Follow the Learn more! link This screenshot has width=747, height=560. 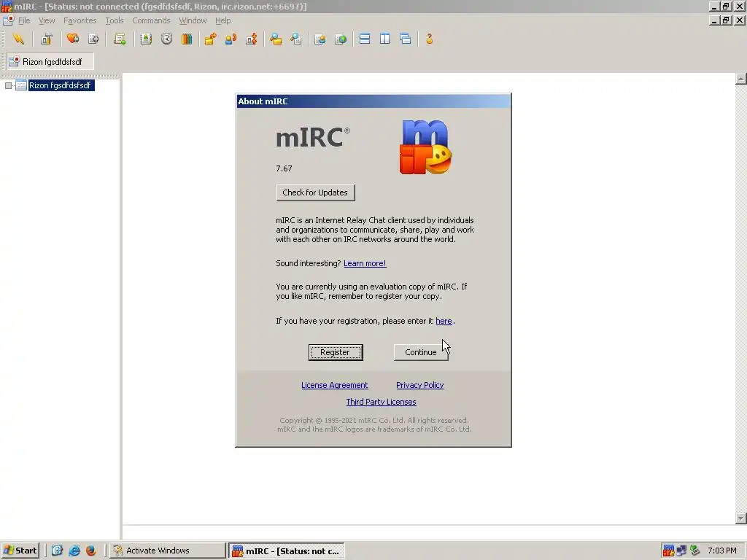tap(365, 263)
